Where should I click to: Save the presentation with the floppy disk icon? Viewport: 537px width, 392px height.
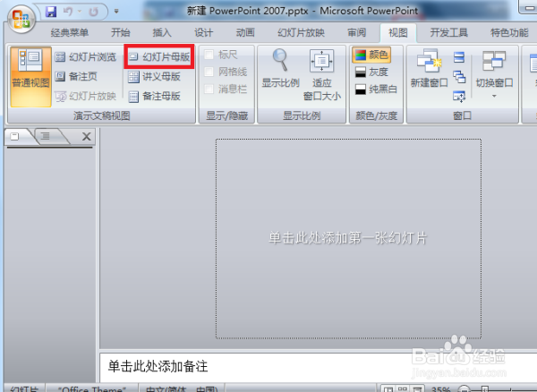51,12
